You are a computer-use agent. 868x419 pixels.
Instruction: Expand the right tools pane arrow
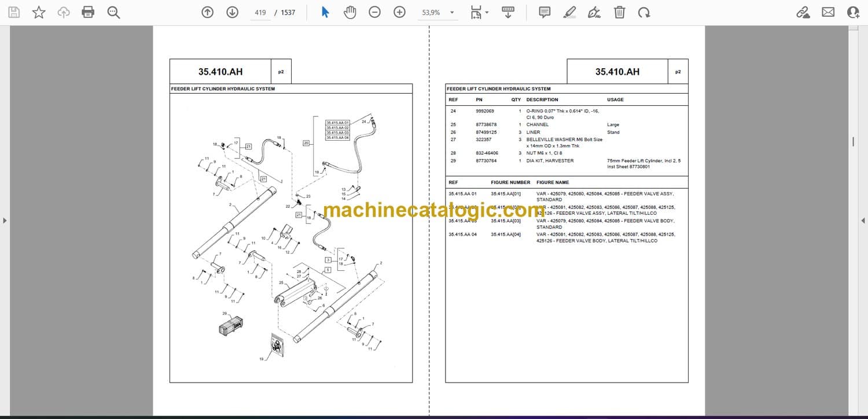863,220
